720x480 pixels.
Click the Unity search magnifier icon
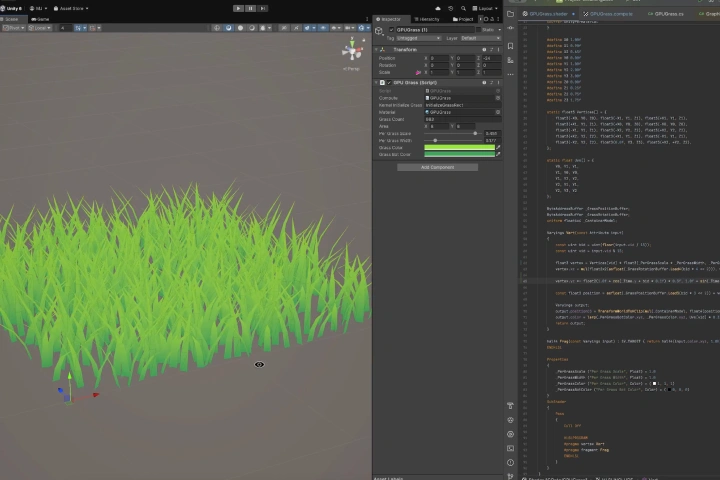click(x=463, y=8)
